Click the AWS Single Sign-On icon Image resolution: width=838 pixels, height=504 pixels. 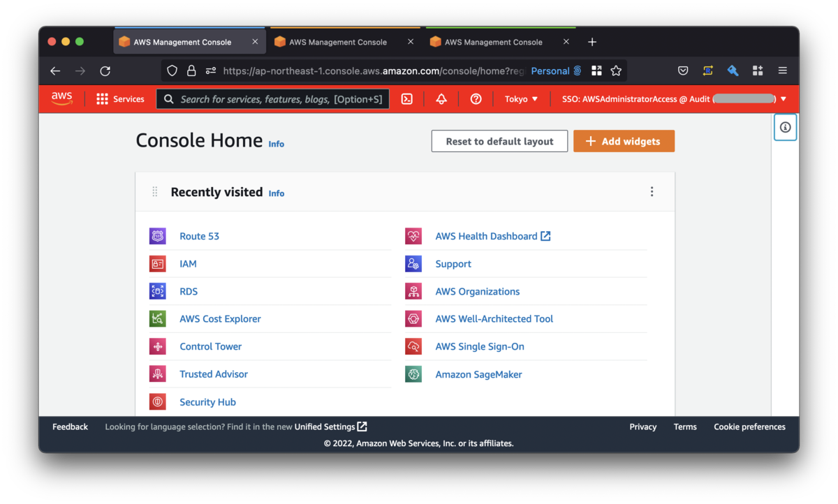pyautogui.click(x=413, y=346)
